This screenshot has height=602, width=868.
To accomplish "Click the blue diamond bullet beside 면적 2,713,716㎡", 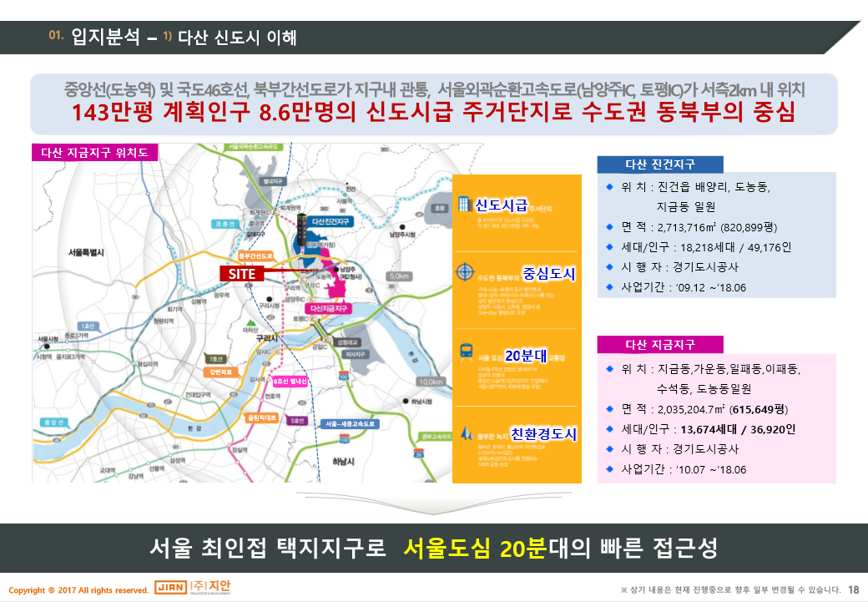I will point(610,225).
